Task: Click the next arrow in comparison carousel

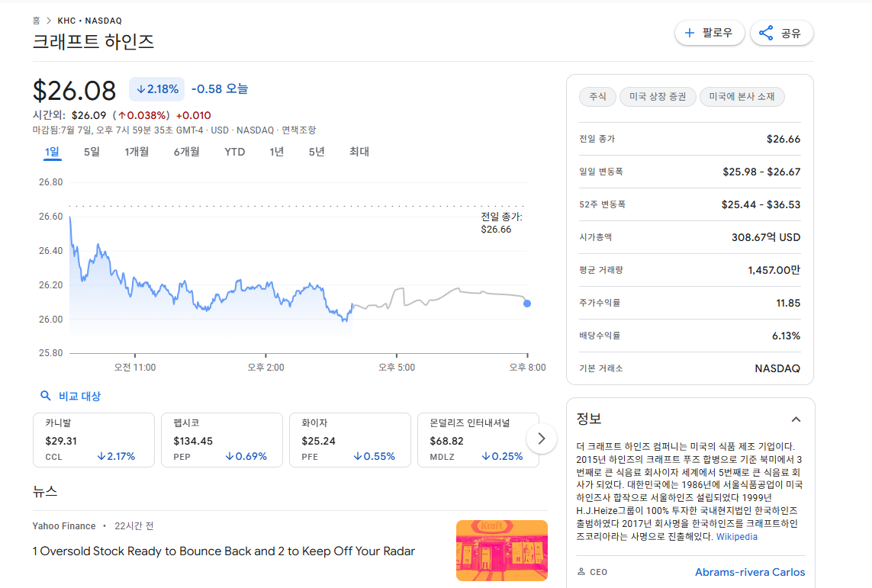Action: coord(541,439)
